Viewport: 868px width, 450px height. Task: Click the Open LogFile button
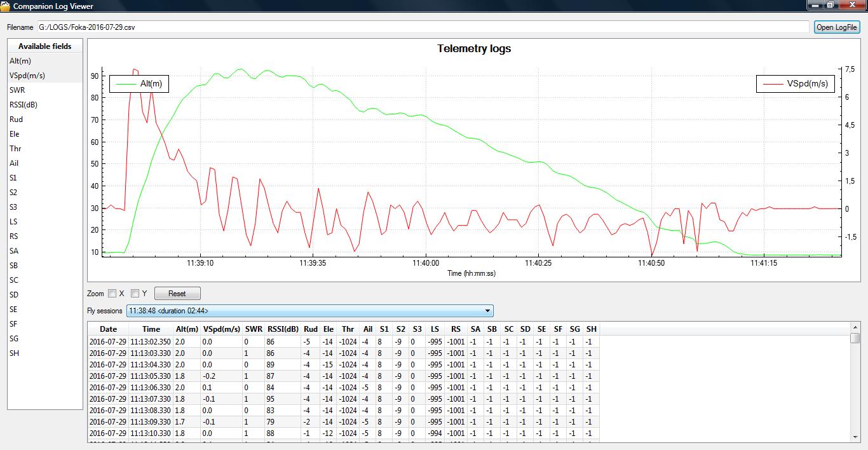pyautogui.click(x=837, y=27)
